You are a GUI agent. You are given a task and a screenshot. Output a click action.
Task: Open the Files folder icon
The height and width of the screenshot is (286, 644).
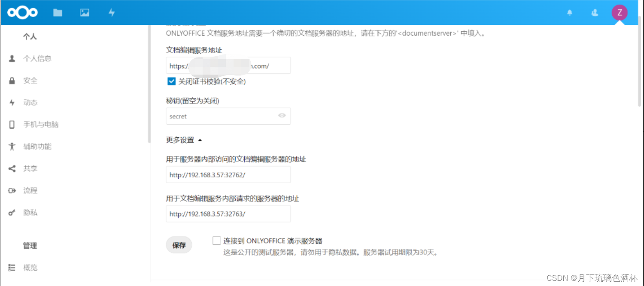58,12
